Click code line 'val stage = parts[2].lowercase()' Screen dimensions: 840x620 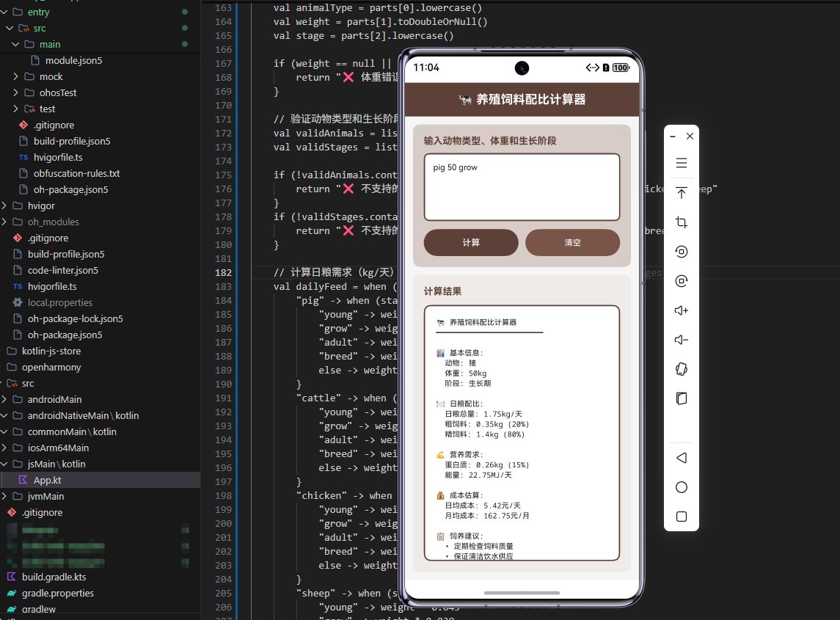tap(363, 36)
